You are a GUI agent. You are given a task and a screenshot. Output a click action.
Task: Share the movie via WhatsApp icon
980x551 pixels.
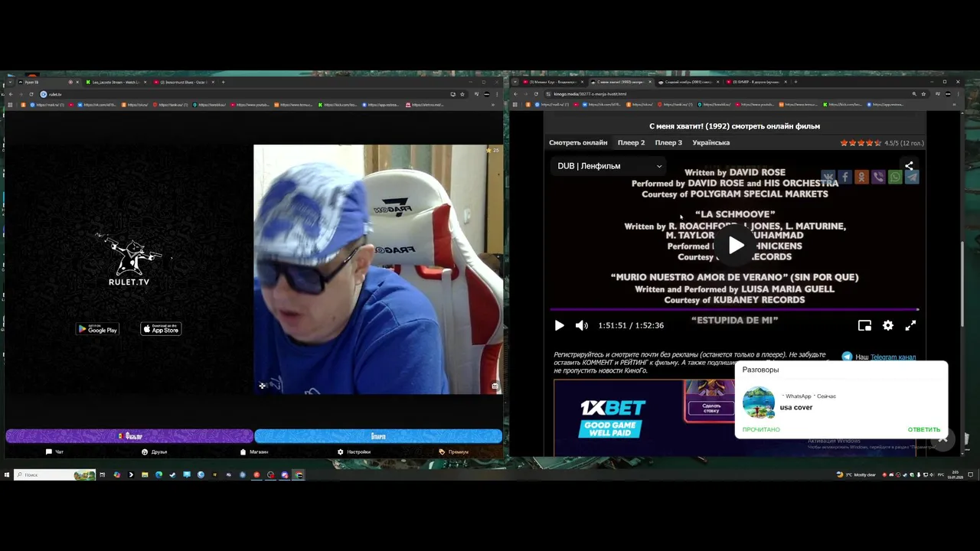(895, 177)
